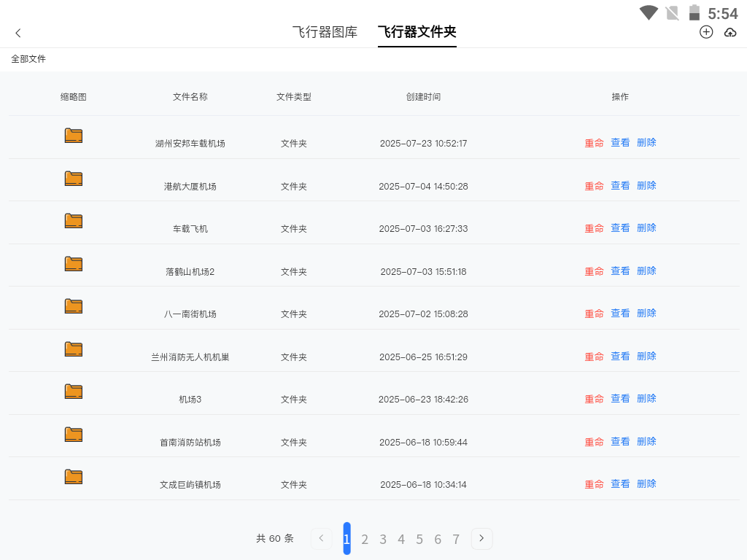Open the 港航大厦机场 folder icon
The height and width of the screenshot is (560, 747).
click(74, 178)
